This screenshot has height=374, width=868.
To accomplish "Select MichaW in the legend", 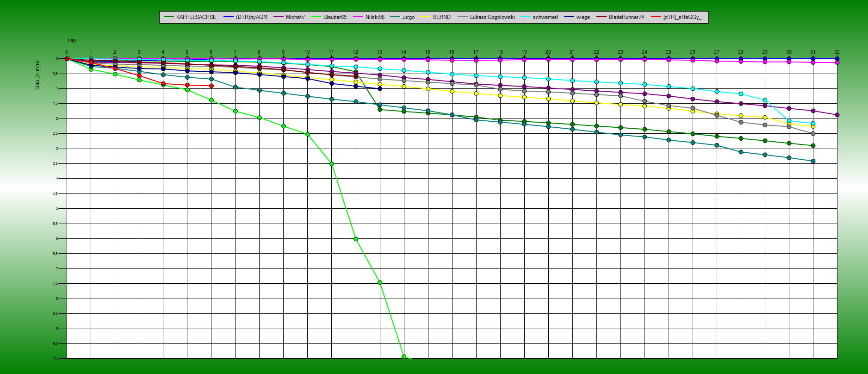I will [x=289, y=17].
